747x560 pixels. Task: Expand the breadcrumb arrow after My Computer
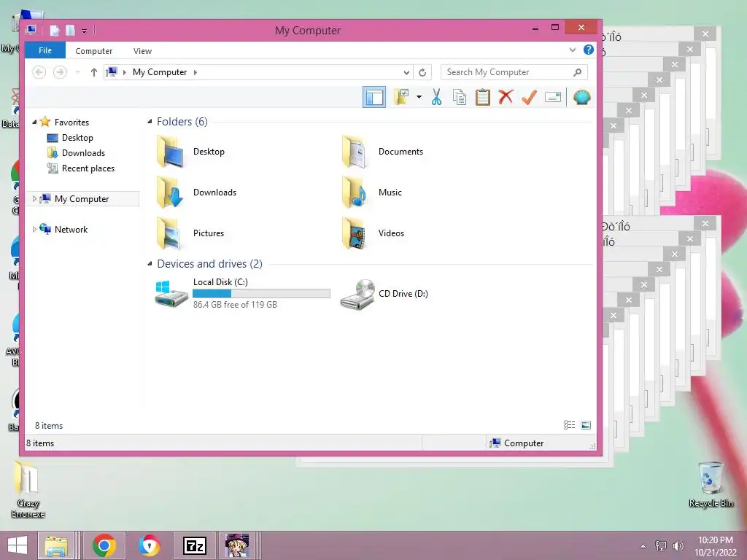[x=196, y=72]
